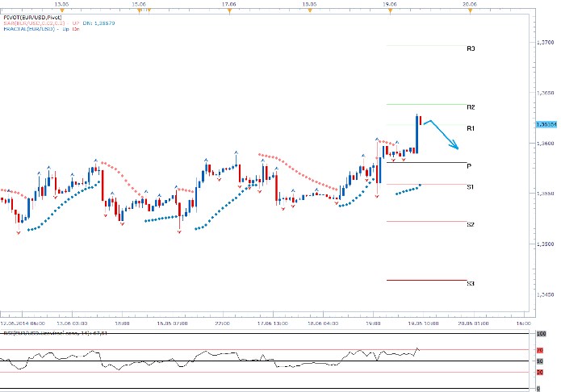This screenshot has width=561, height=392.
Task: Click the orange marker under date 13.06
Action: [x=62, y=10]
